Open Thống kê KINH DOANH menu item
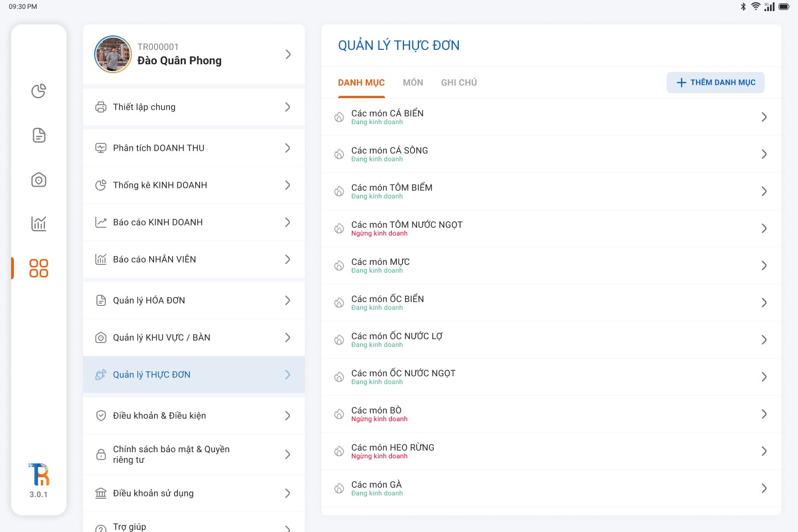The image size is (798, 532). tap(194, 185)
